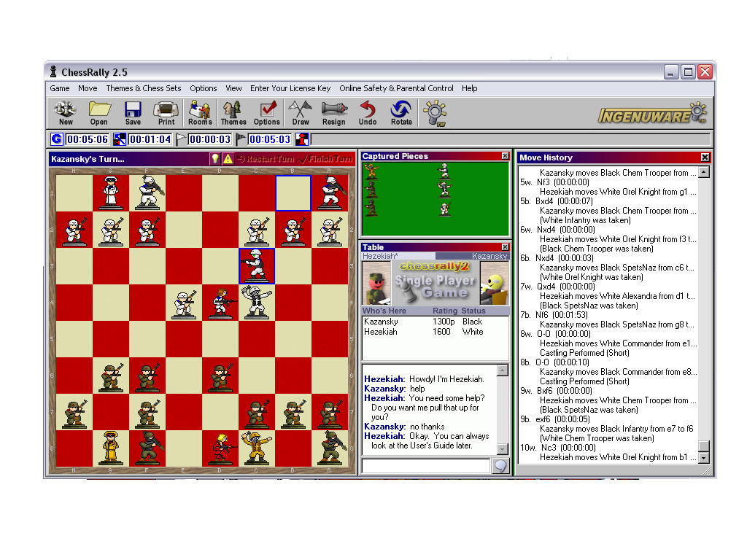747x560 pixels.
Task: Click the Ingenuware logo
Action: (652, 113)
